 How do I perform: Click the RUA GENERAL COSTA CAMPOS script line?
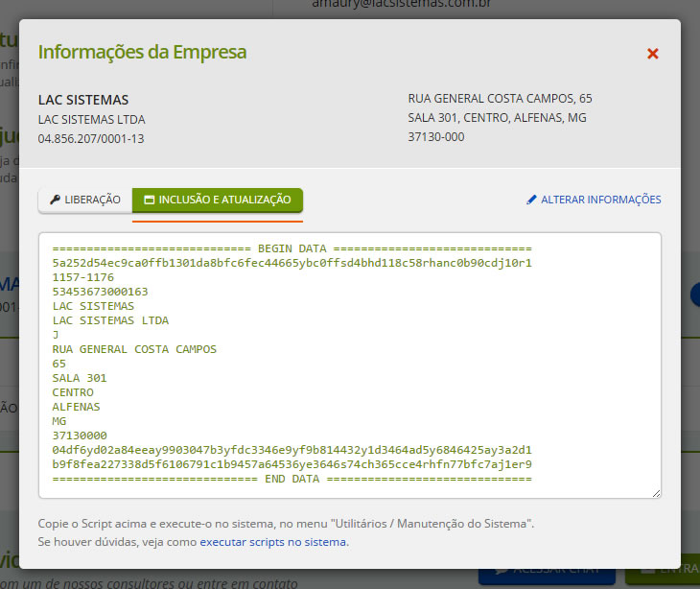click(134, 349)
